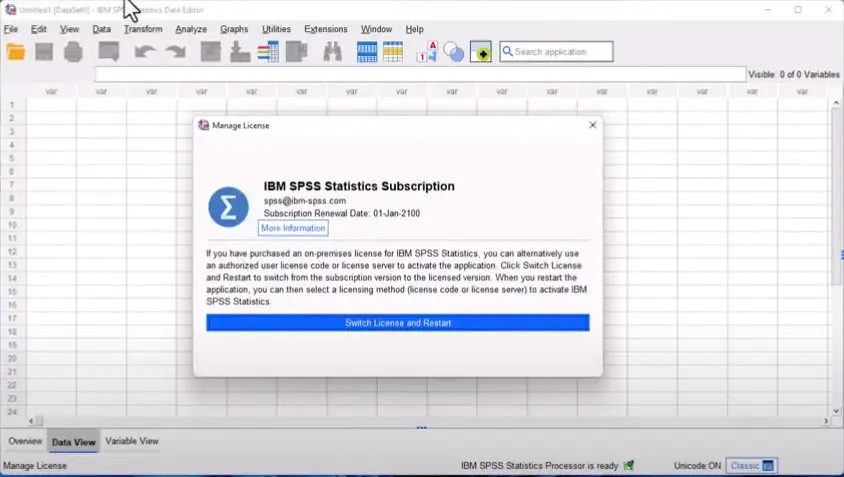
Task: Expand the Graphs menu
Action: point(234,29)
